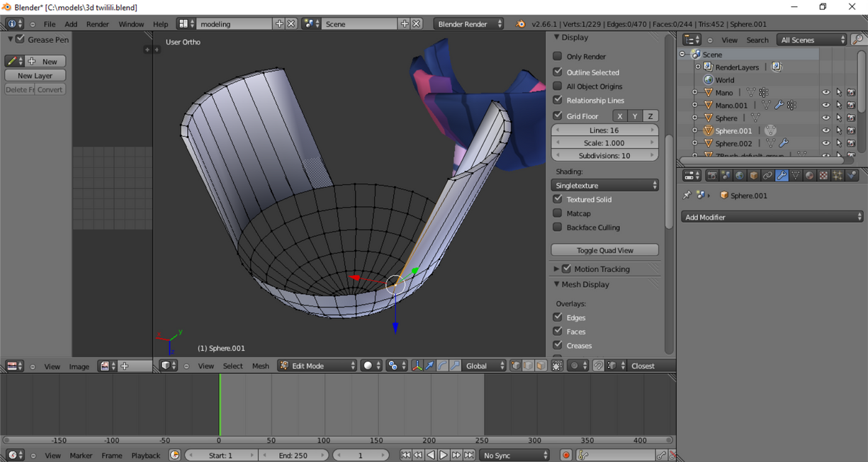Open the Object Constraints chain tab
868x462 pixels.
(768, 176)
